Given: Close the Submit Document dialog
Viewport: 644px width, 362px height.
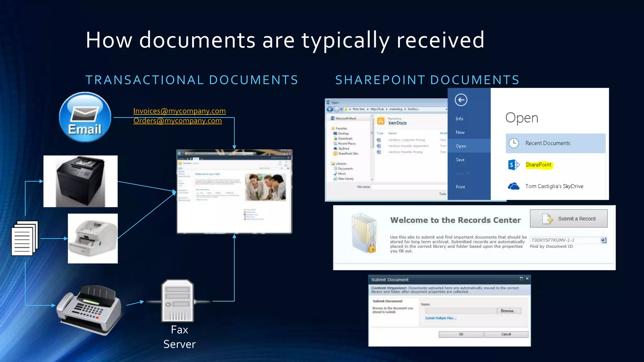Looking at the screenshot, I should click(527, 279).
